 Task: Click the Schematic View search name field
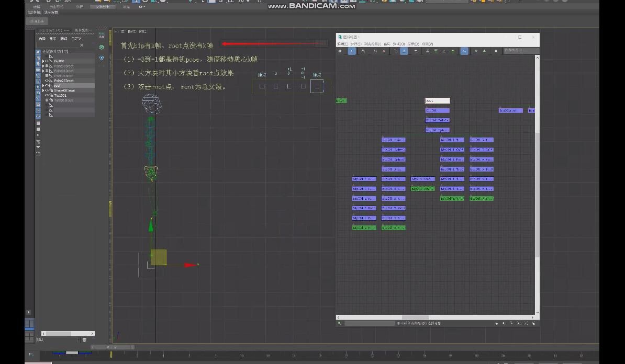(x=370, y=323)
